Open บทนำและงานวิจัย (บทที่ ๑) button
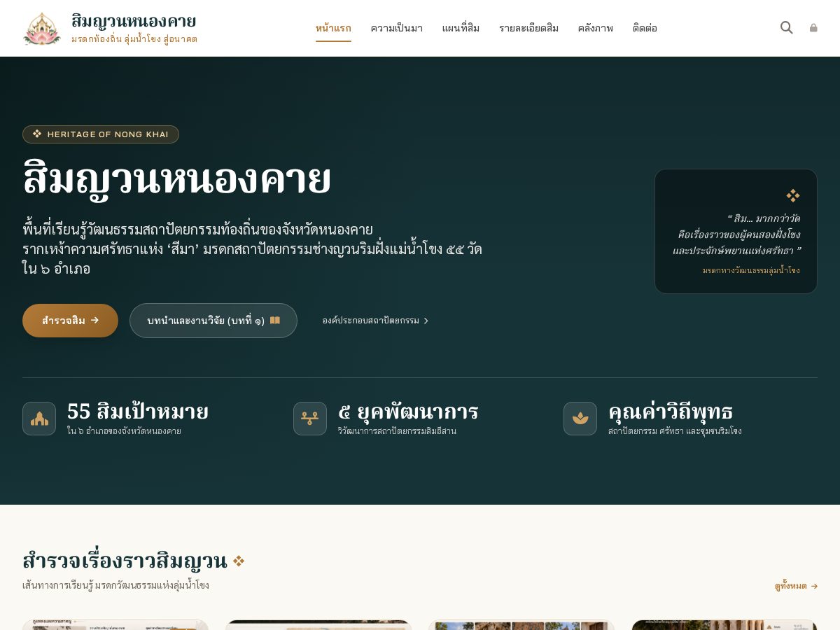Screen dimensions: 840x630 coord(213,321)
